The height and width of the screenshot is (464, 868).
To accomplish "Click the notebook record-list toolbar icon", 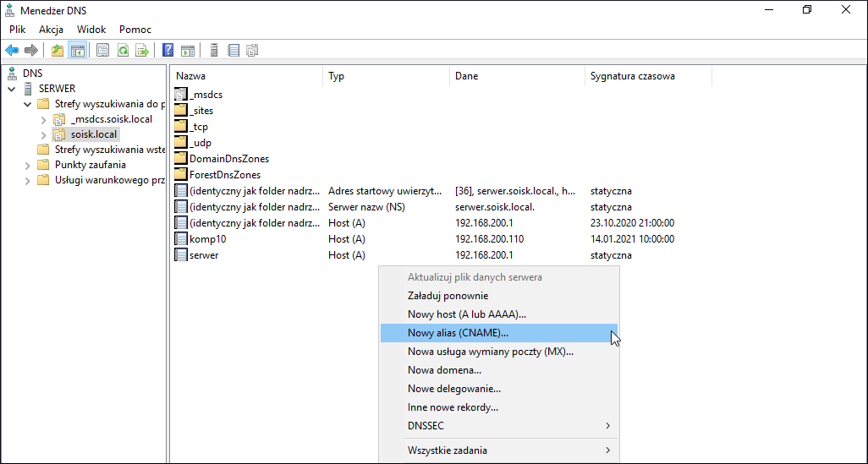I will click(233, 51).
